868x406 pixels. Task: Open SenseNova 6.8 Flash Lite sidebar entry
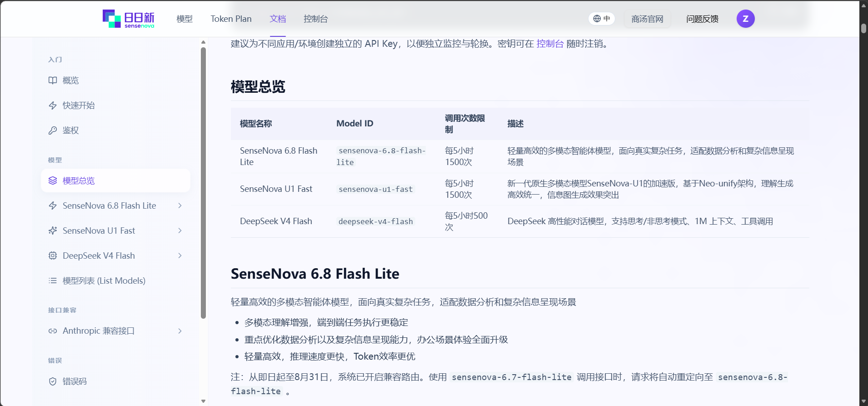coord(115,206)
